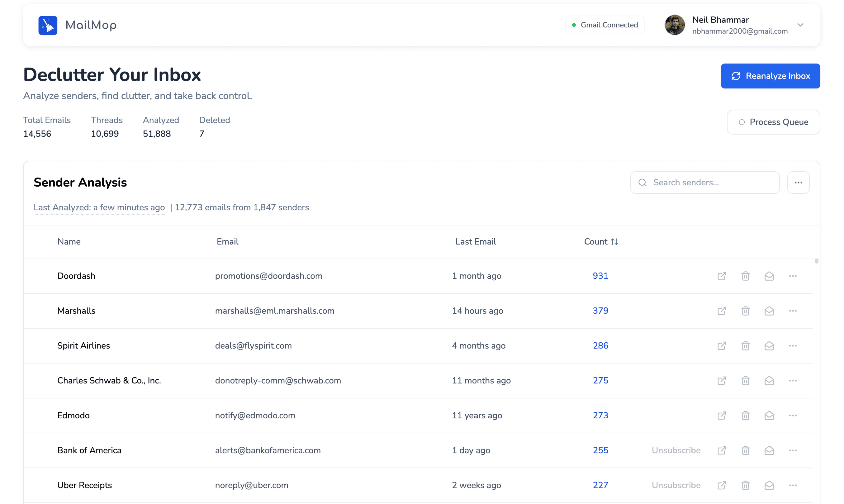Open external link icon for Marshalls row
This screenshot has height=504, width=844.
pyautogui.click(x=722, y=311)
